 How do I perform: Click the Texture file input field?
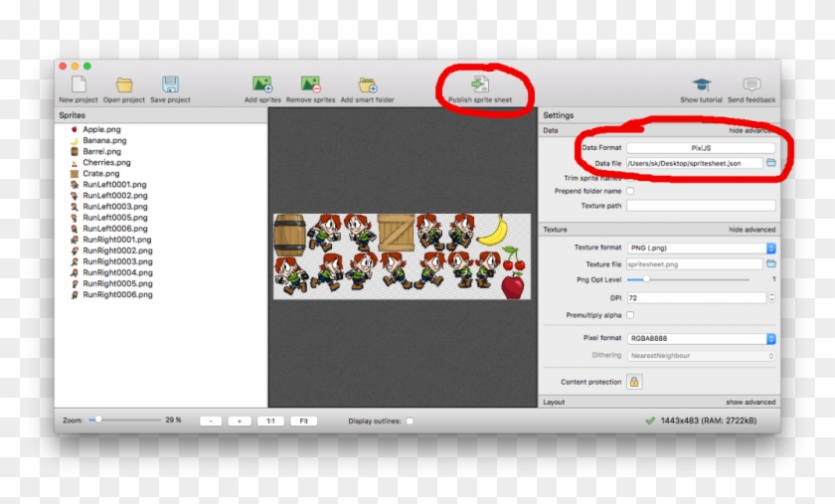coord(695,264)
